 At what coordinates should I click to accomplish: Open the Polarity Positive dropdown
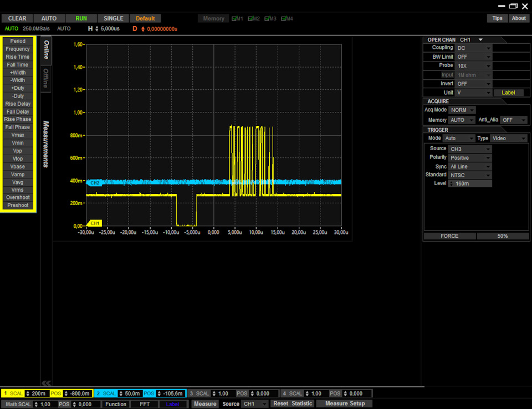point(469,158)
